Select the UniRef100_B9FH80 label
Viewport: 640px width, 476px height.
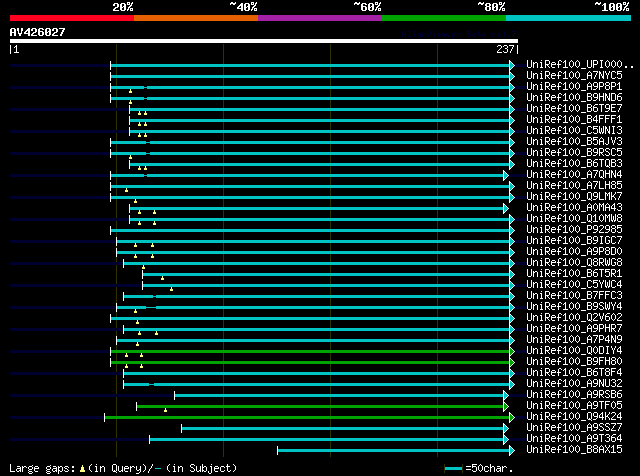[574, 362]
